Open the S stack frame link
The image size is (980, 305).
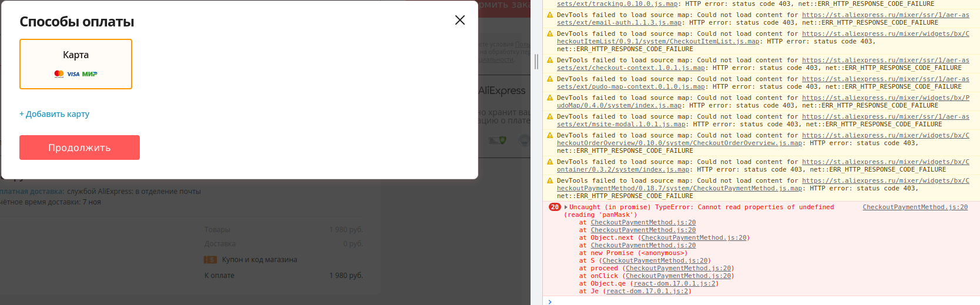click(x=655, y=261)
